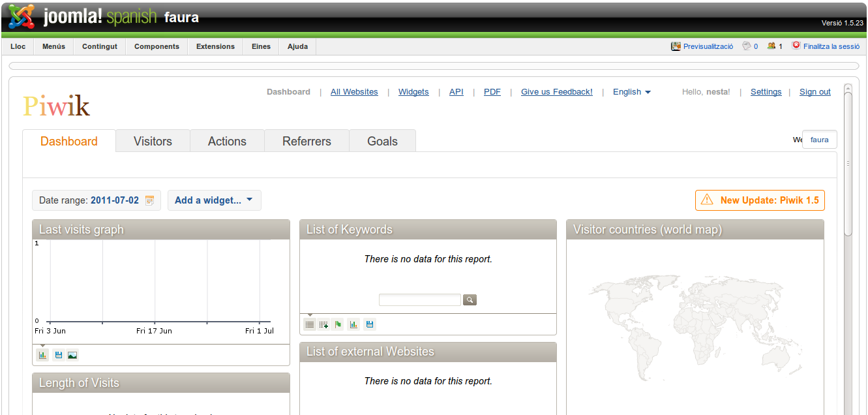Click the export disk icon in List of Keywords
The image size is (868, 415).
[x=370, y=324]
